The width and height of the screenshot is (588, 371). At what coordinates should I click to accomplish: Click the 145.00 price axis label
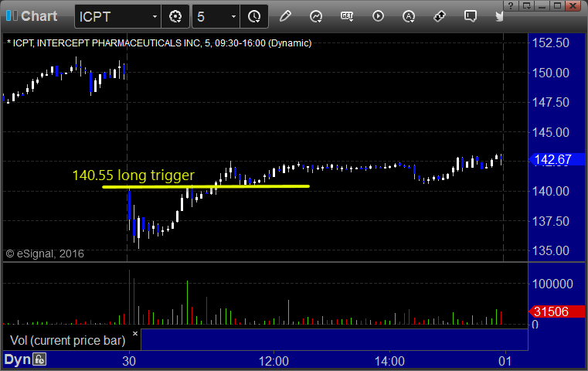point(551,132)
